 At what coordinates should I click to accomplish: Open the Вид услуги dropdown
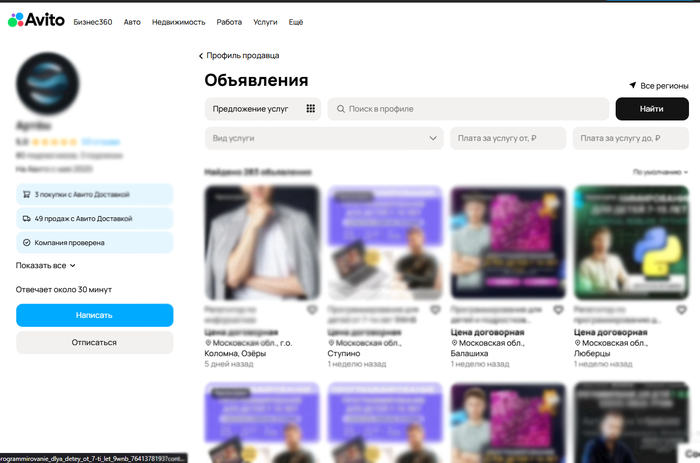324,138
